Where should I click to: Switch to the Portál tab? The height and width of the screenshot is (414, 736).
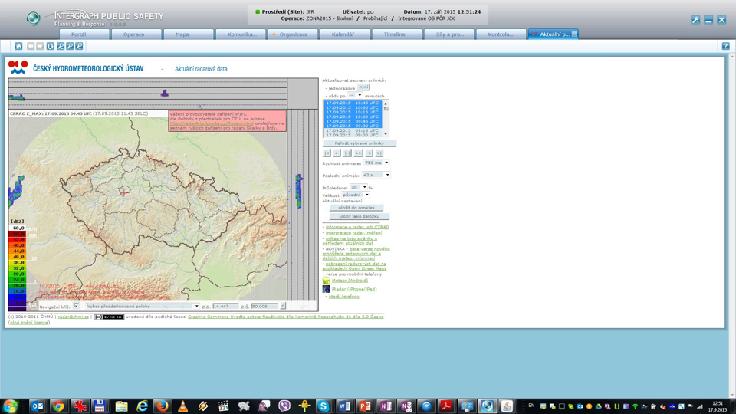pyautogui.click(x=84, y=34)
